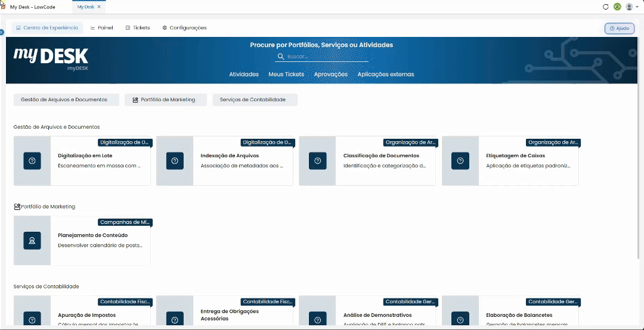Click 'Desenvolver calendário de posts' description

[x=100, y=245]
